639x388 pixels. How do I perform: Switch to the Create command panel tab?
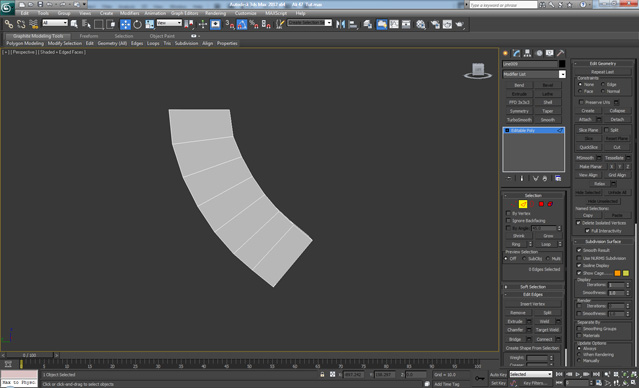506,53
